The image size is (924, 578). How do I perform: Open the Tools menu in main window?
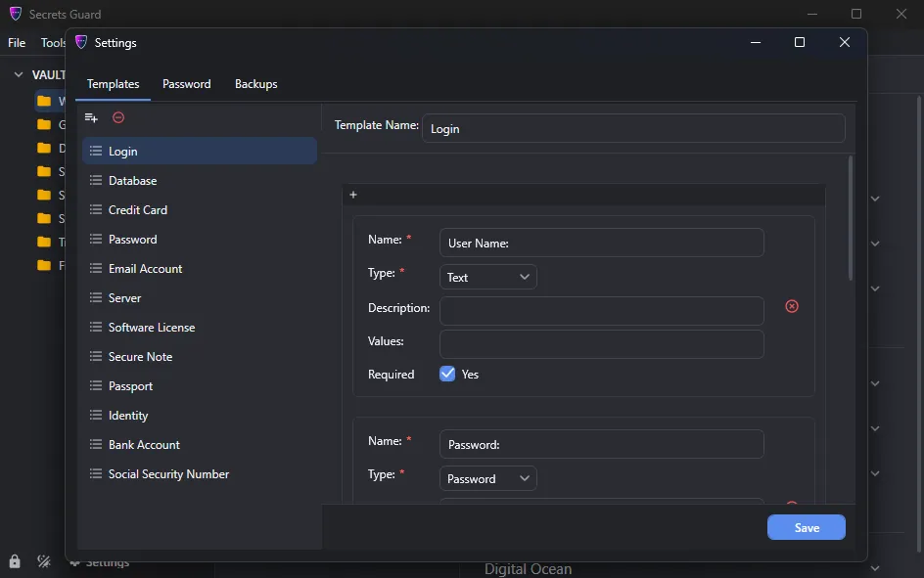pyautogui.click(x=53, y=43)
